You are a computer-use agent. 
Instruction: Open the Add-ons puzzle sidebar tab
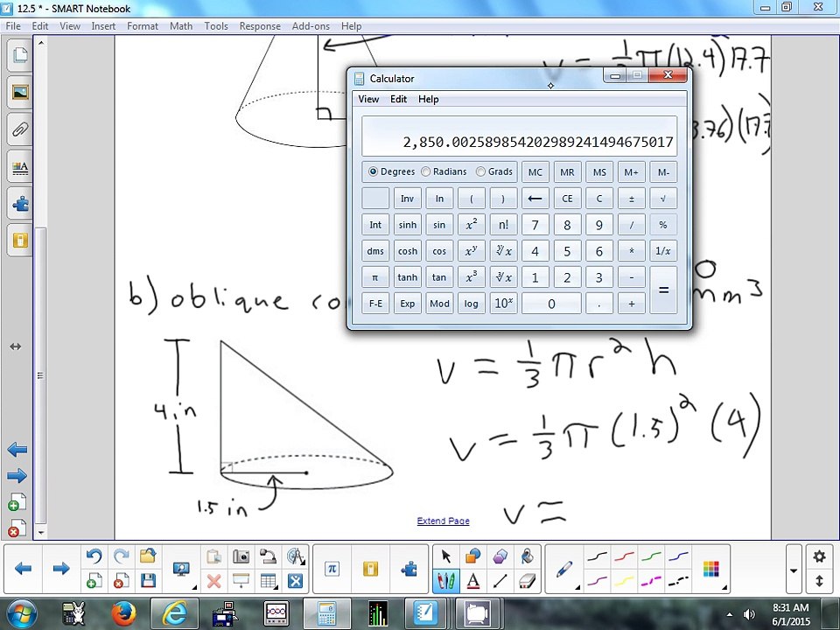tap(20, 204)
